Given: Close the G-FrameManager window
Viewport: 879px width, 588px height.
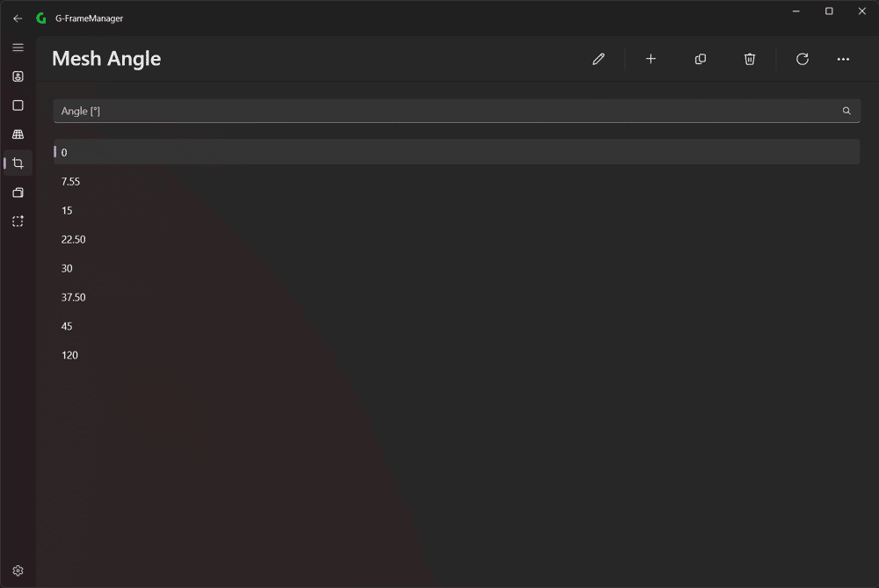Looking at the screenshot, I should (x=862, y=11).
